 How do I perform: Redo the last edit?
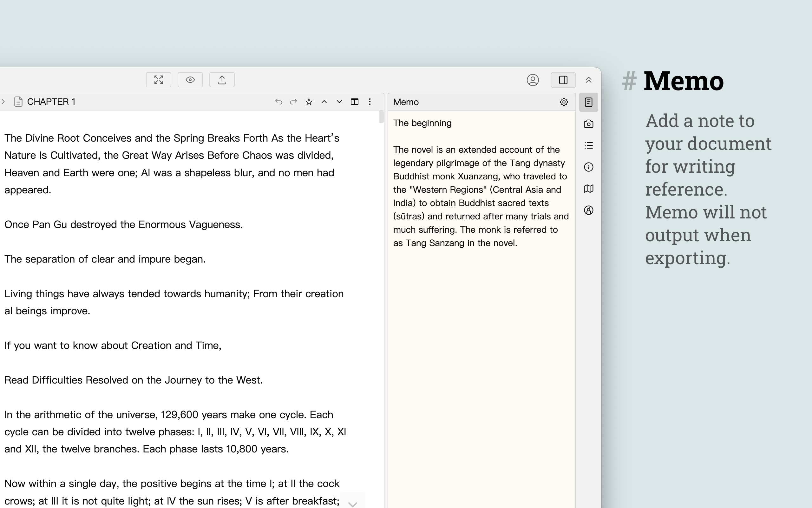click(294, 102)
